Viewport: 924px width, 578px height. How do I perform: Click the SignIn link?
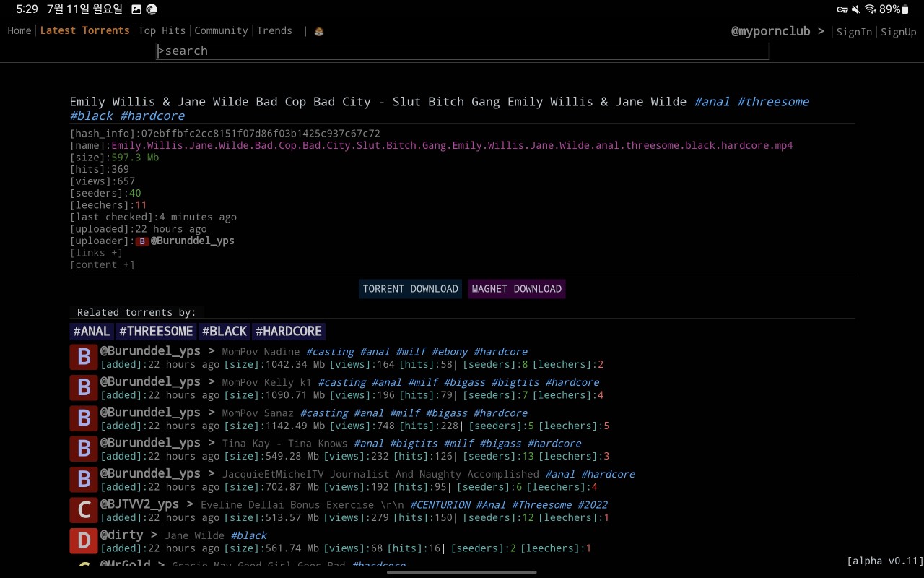tap(854, 32)
